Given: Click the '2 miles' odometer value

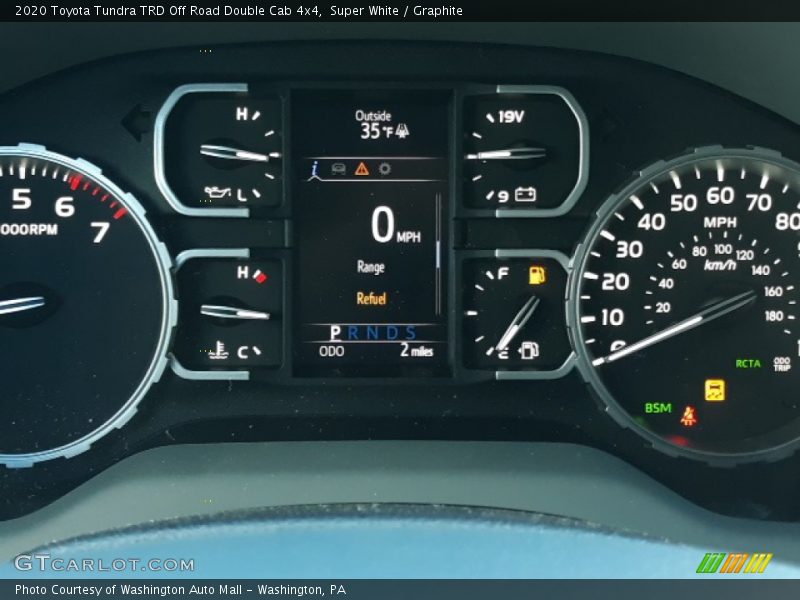Looking at the screenshot, I should [x=416, y=350].
